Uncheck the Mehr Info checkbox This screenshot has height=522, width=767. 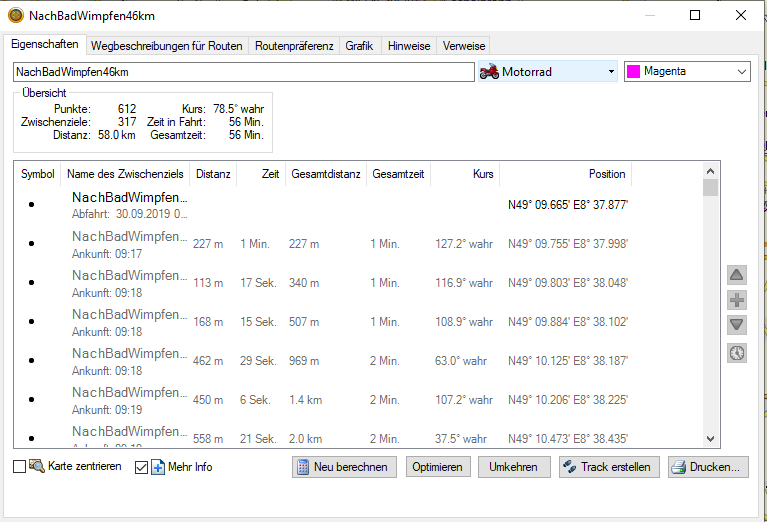[x=141, y=467]
